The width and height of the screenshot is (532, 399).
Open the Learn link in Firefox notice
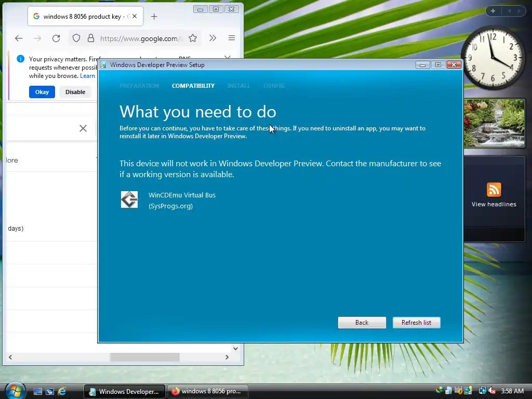[x=87, y=76]
